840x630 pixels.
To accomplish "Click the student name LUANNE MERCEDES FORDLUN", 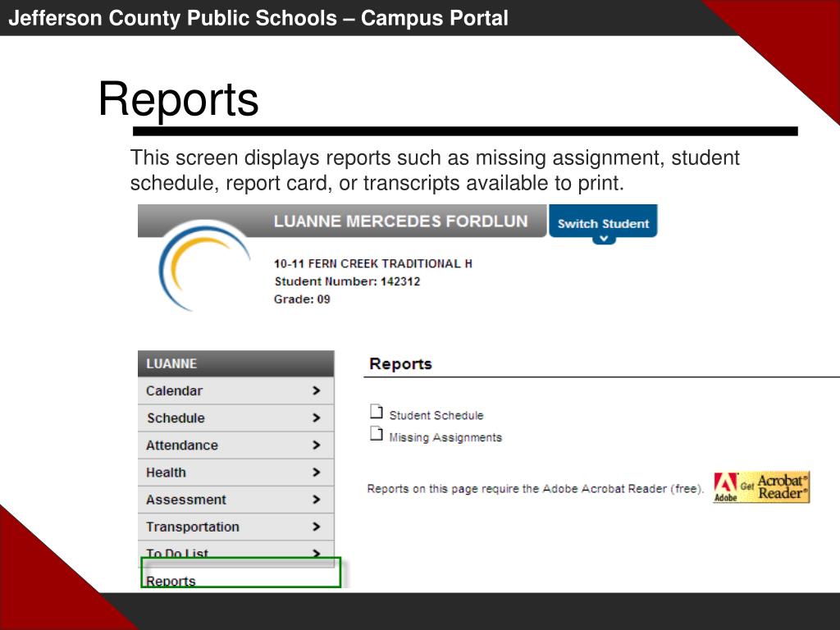I will (400, 221).
